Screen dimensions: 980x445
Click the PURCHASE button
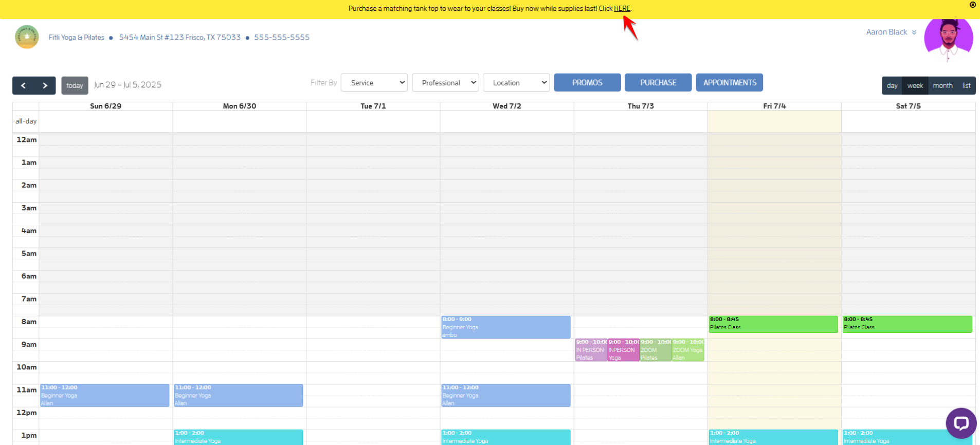(658, 82)
